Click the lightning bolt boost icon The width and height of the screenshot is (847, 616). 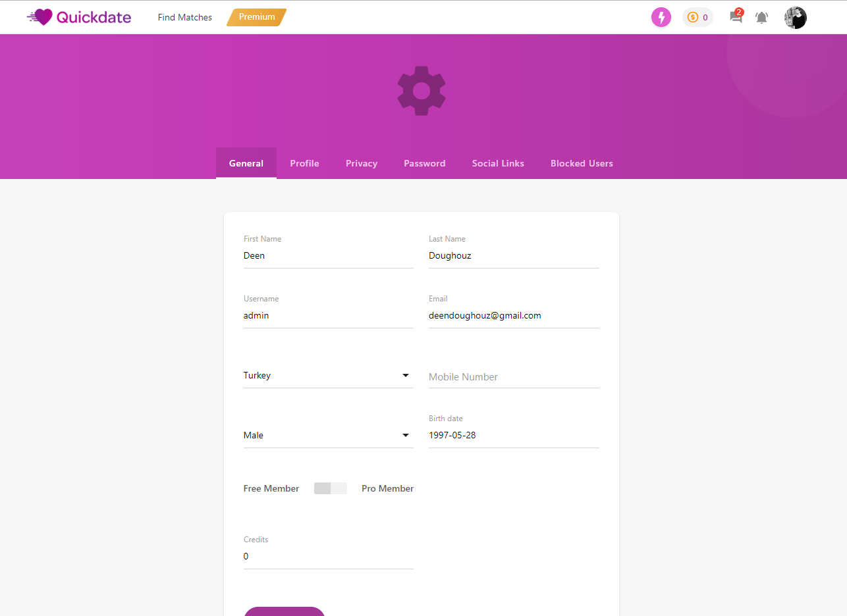pos(661,17)
